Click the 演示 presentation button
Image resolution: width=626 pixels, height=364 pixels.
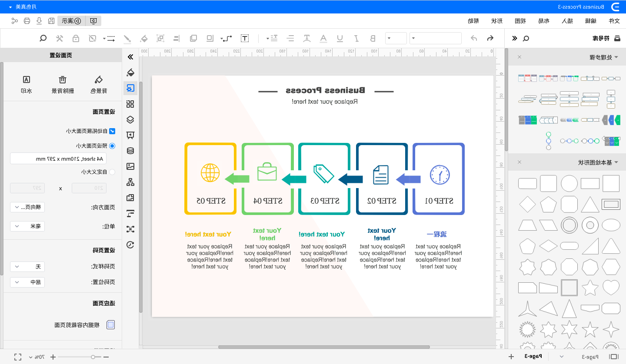pos(71,21)
